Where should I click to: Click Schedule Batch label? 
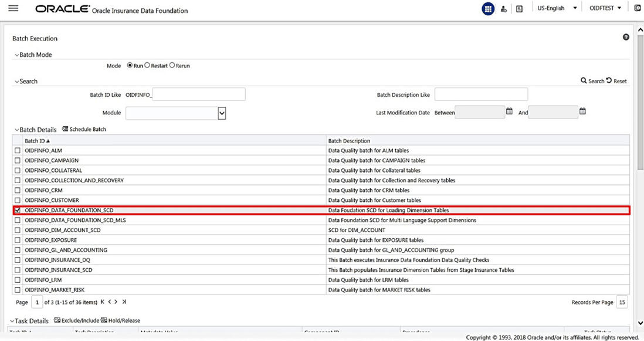(87, 129)
